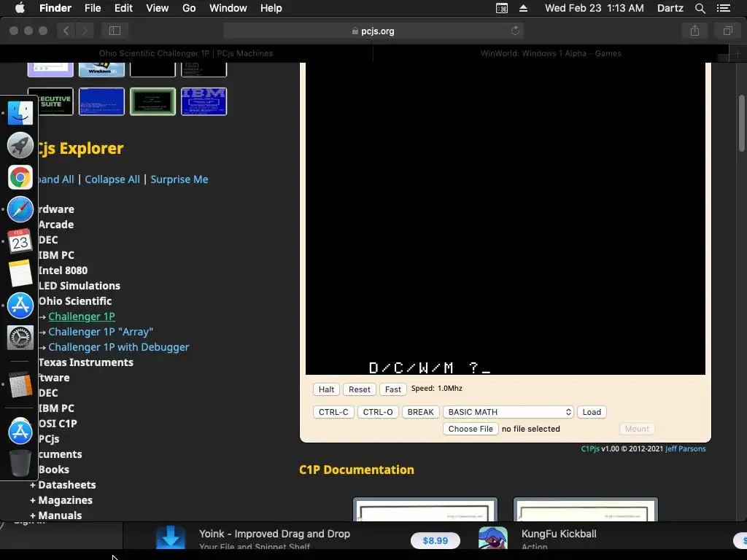Image resolution: width=747 pixels, height=560 pixels.
Task: Click the Yoink app download icon
Action: pos(171,537)
